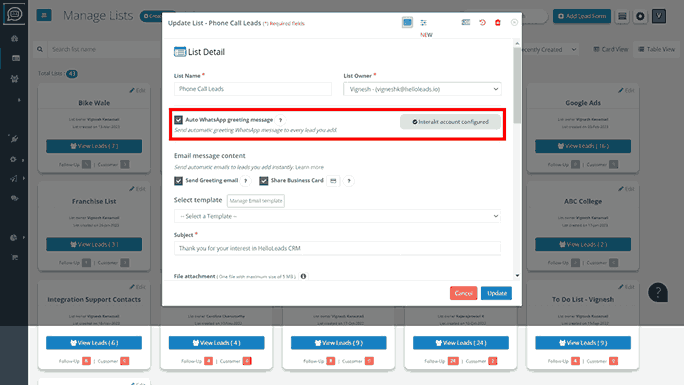
Task: Click help icon next to Auto WhatsApp greeting
Action: [280, 120]
